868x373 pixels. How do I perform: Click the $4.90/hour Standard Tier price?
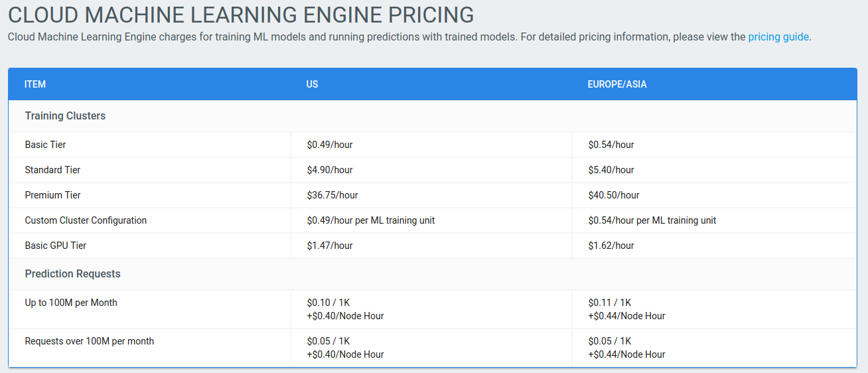[x=330, y=170]
